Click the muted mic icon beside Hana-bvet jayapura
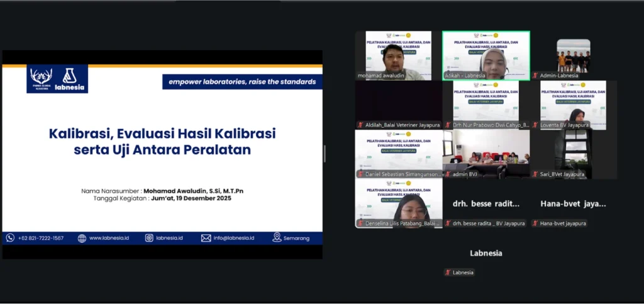This screenshot has width=644, height=304. (x=535, y=223)
